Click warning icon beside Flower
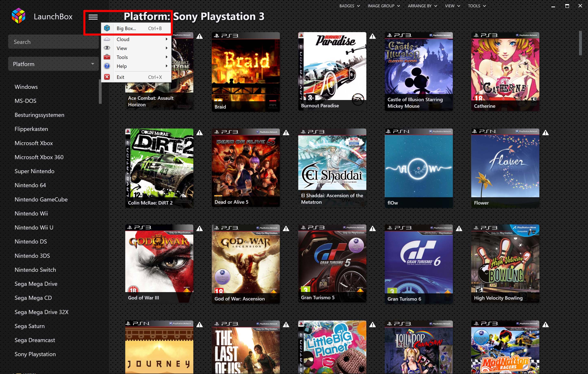This screenshot has height=374, width=588. (x=545, y=133)
